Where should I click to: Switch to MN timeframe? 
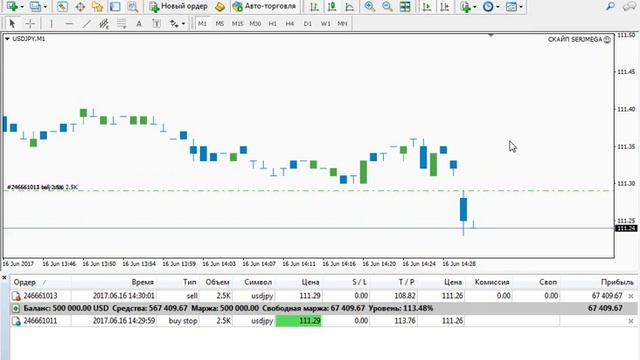pyautogui.click(x=342, y=24)
